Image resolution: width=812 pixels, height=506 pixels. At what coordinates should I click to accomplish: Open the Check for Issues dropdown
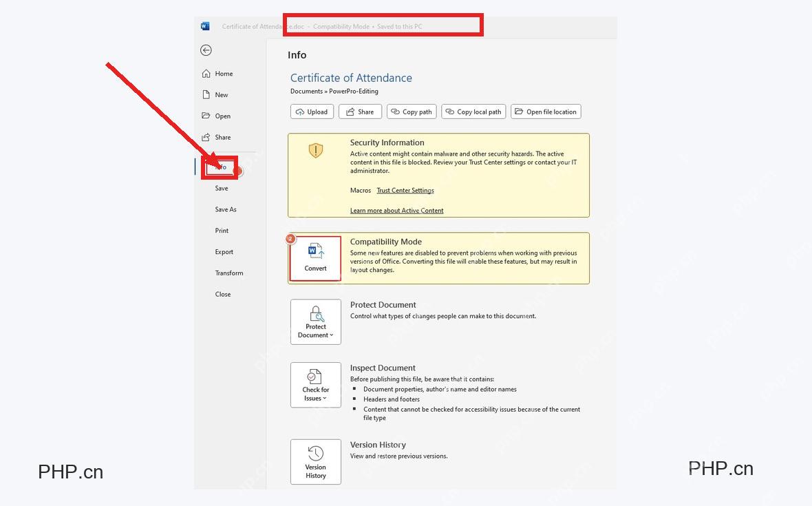click(x=315, y=385)
